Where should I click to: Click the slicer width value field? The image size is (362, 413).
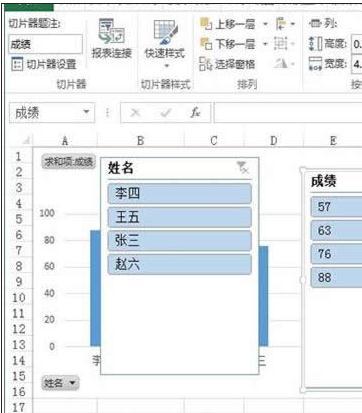357,64
